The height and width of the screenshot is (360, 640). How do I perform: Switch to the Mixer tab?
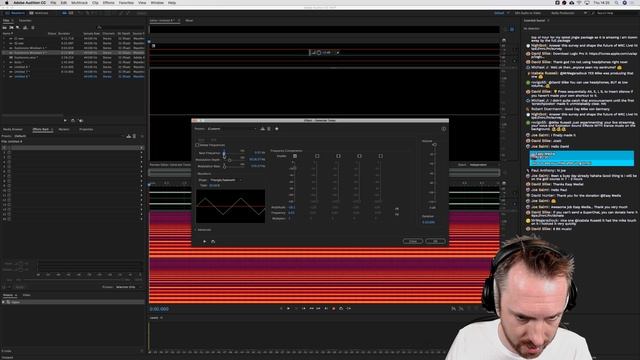click(189, 20)
